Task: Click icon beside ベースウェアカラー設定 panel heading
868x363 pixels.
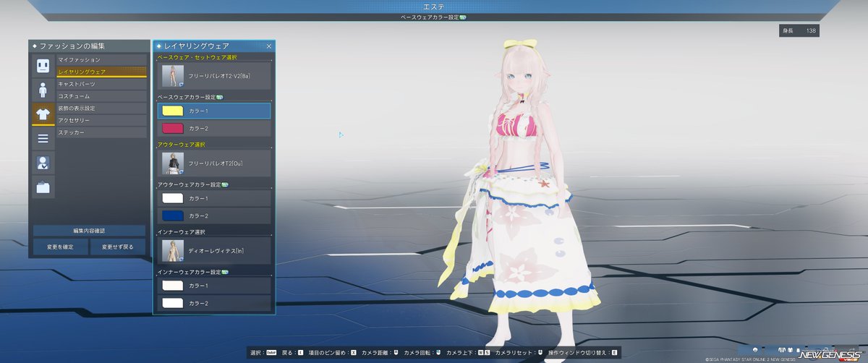Action: [219, 97]
